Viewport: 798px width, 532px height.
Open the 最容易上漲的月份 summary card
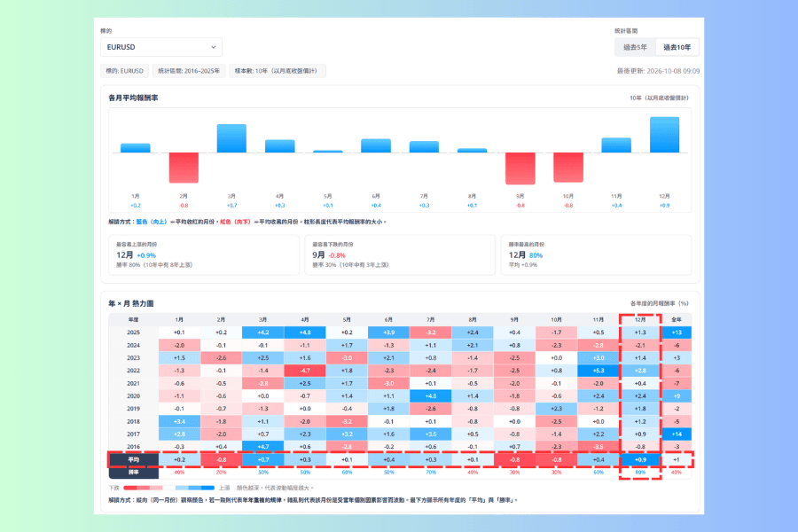pyautogui.click(x=204, y=255)
